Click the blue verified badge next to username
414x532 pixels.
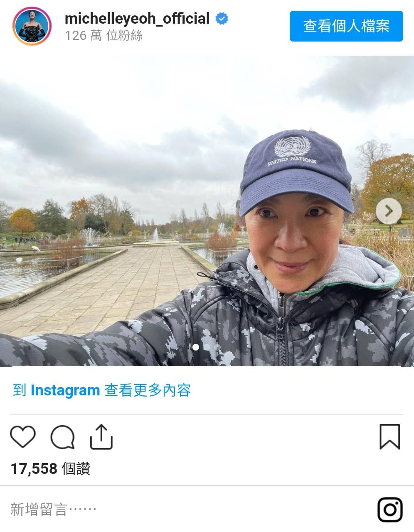point(222,19)
